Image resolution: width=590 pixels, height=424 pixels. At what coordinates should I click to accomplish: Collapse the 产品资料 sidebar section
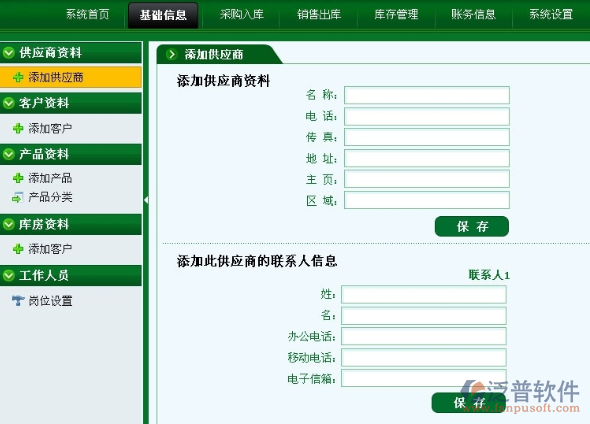(9, 154)
